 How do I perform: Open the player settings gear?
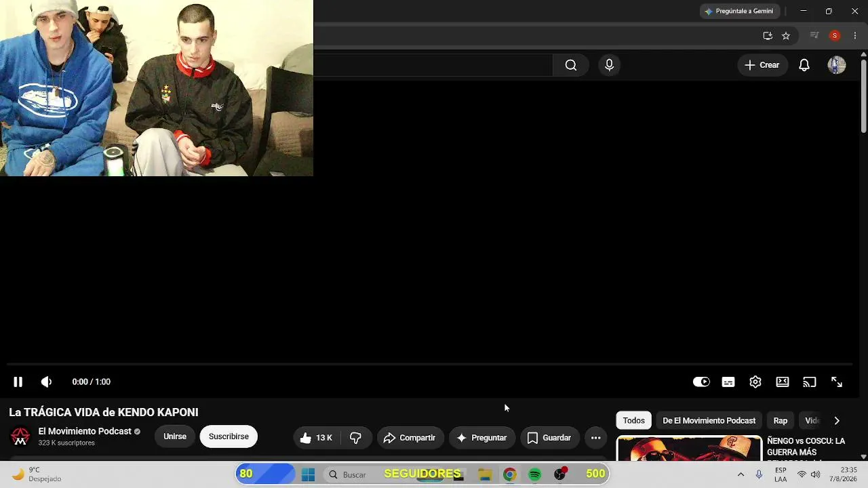click(x=755, y=382)
